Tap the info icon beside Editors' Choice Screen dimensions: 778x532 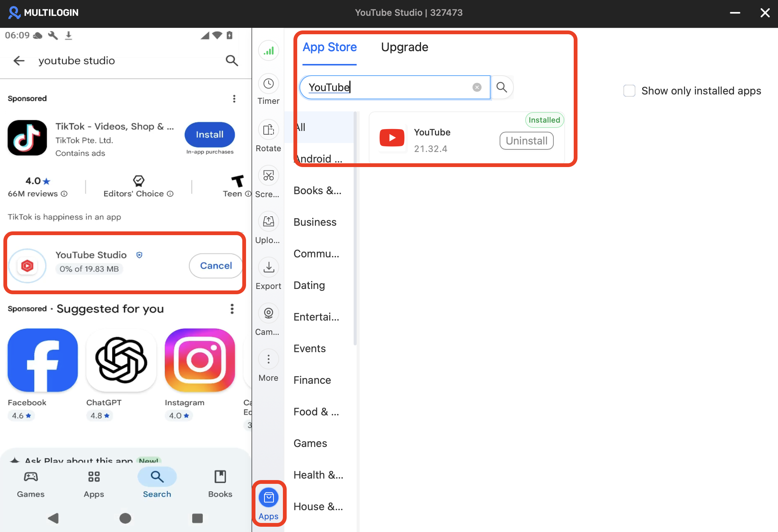point(170,194)
